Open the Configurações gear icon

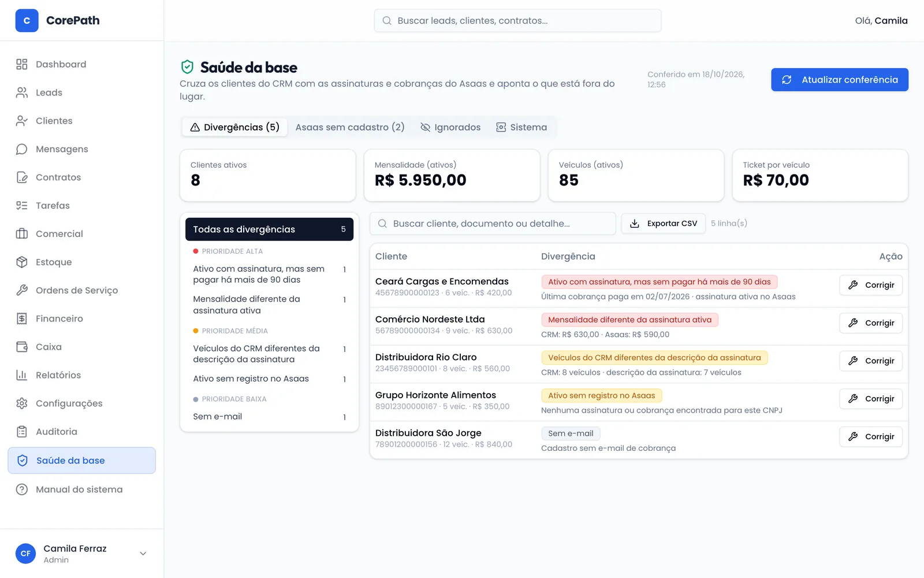point(22,403)
